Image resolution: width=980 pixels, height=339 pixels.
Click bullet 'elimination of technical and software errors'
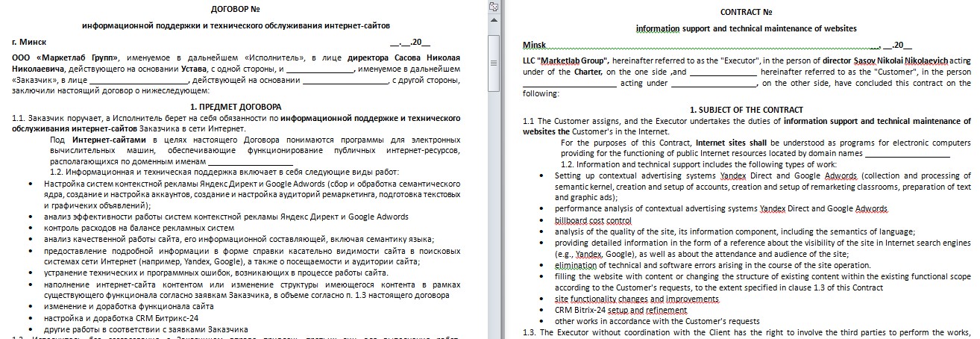(712, 265)
